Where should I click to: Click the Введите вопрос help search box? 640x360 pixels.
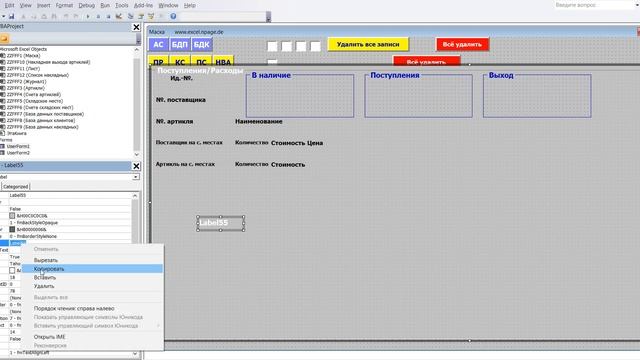594,5
